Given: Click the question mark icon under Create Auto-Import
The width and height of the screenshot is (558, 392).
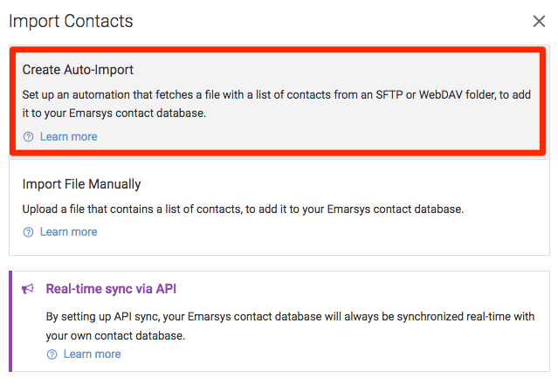Looking at the screenshot, I should pos(29,136).
